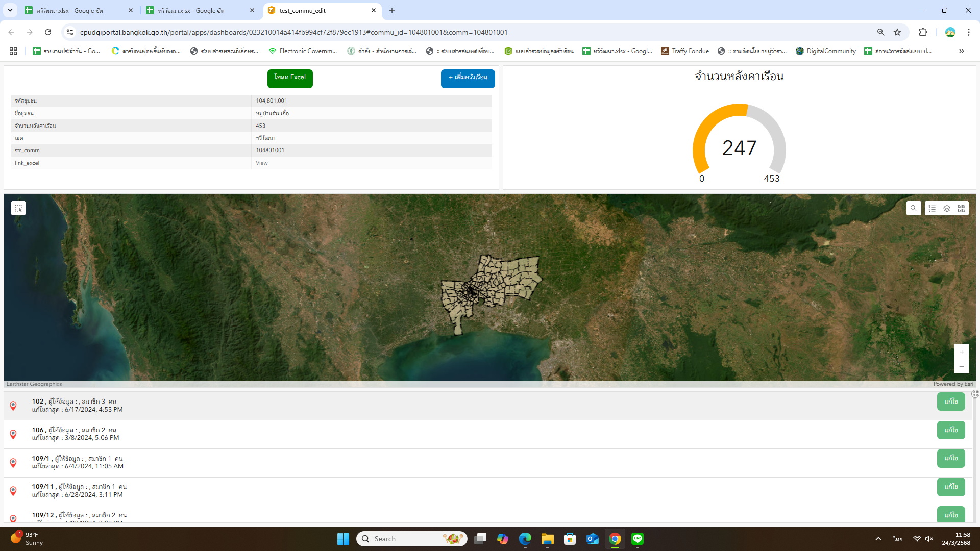The width and height of the screenshot is (980, 551).
Task: Open the Traffy Fondue bookmark
Action: pos(685,51)
